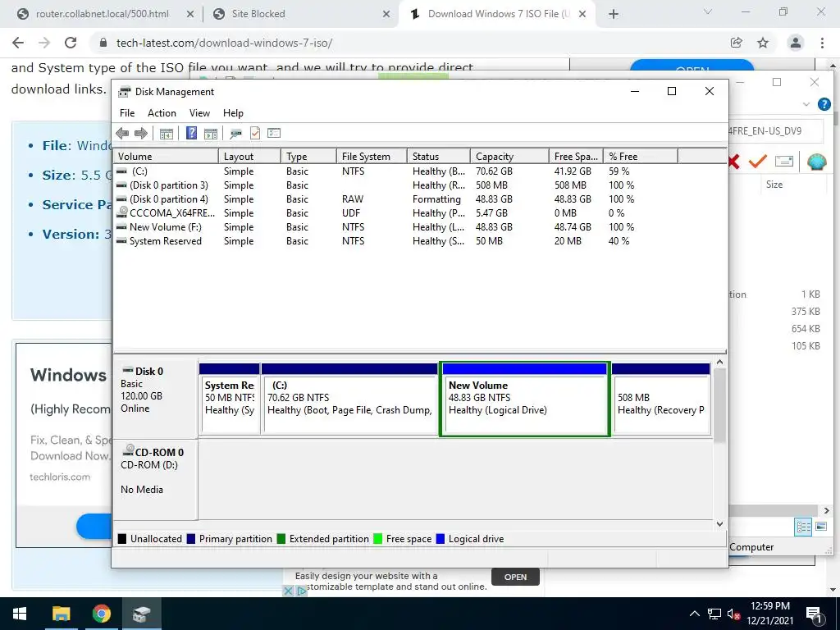The image size is (840, 630).
Task: Click the graphical view scrollbar down arrow
Action: pos(720,524)
